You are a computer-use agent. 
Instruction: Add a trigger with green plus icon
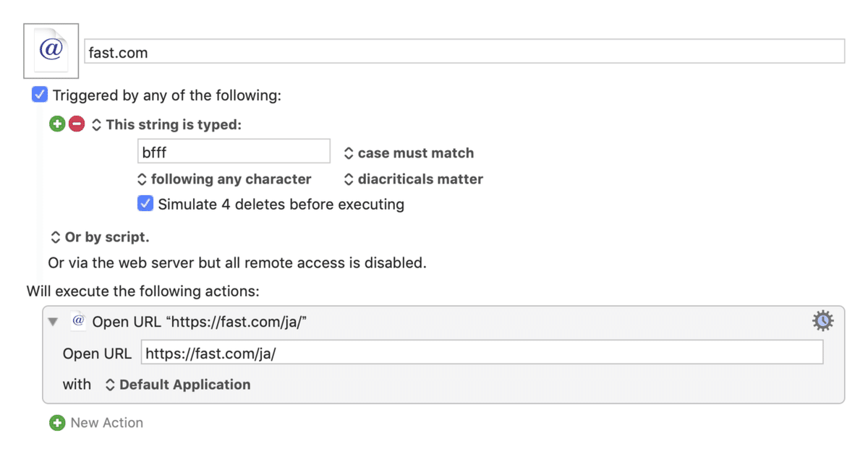[x=57, y=124]
